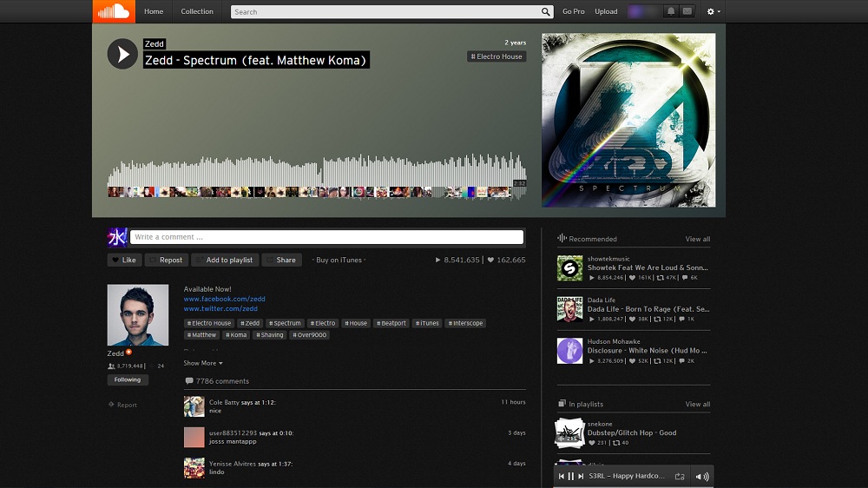Screen dimensions: 868x488
Task: Play the Zedd Spectrum track
Action: pos(122,54)
